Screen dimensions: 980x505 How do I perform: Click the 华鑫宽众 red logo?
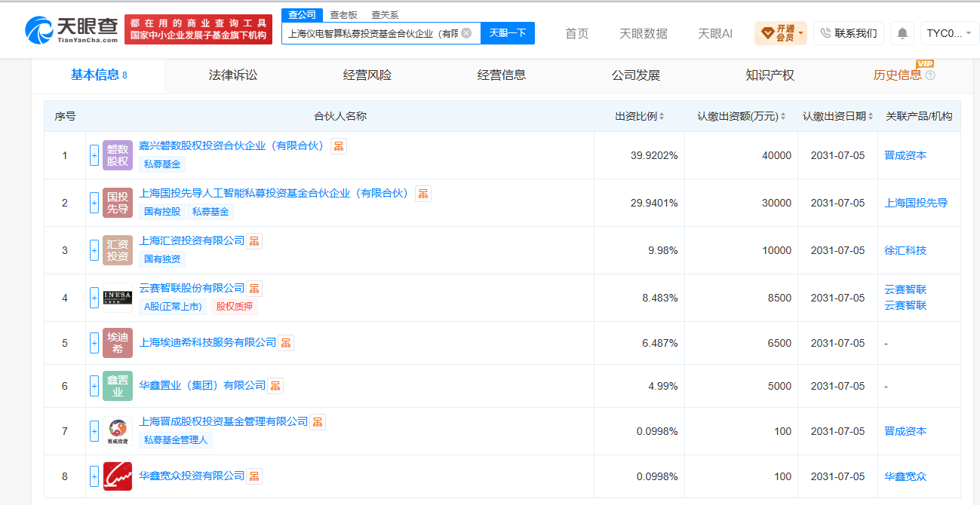[x=118, y=476]
